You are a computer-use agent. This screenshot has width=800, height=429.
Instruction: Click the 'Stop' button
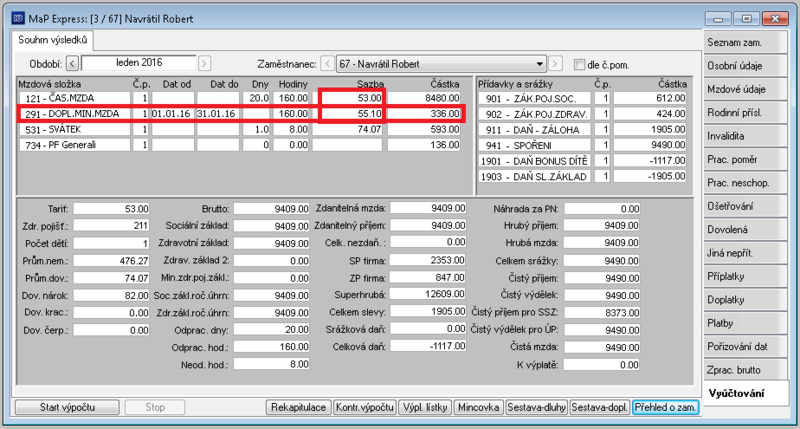tap(155, 407)
